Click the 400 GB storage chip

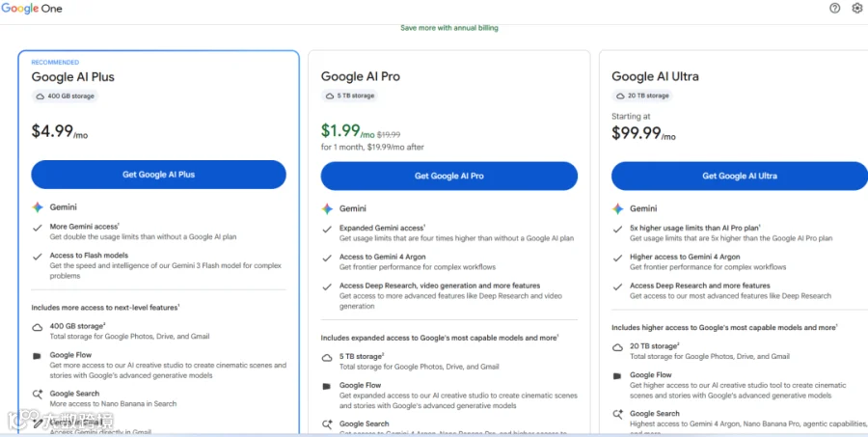tap(65, 96)
